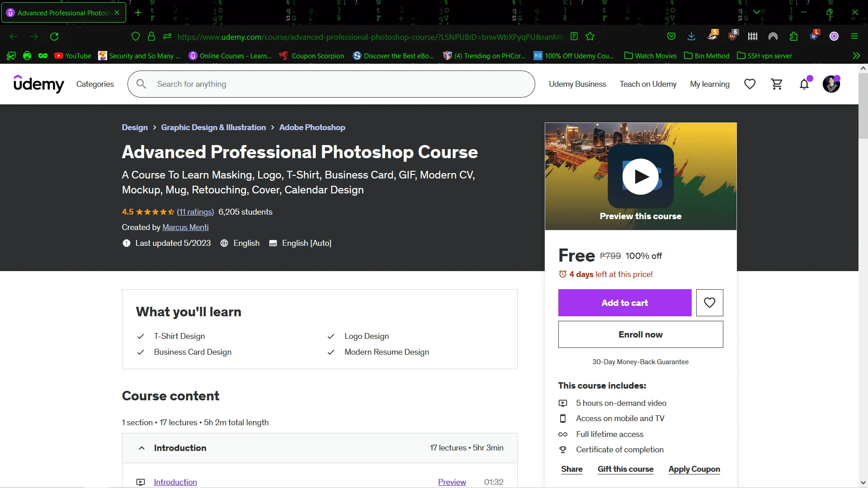868x488 pixels.
Task: Close the Advanced Professional Photoshop tab
Action: click(117, 13)
